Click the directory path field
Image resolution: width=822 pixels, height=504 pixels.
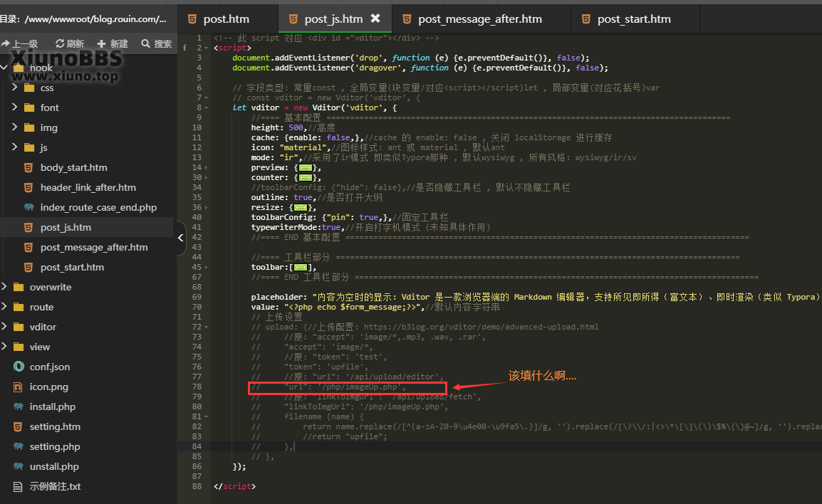84,19
